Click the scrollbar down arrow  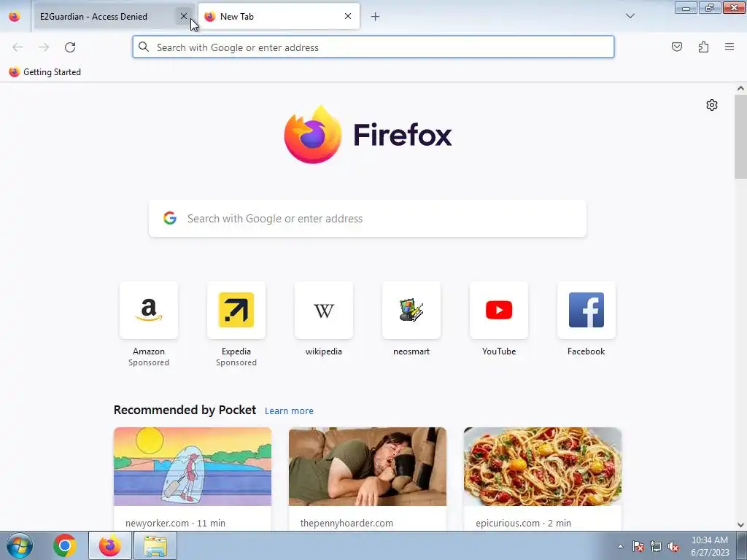coord(740,525)
